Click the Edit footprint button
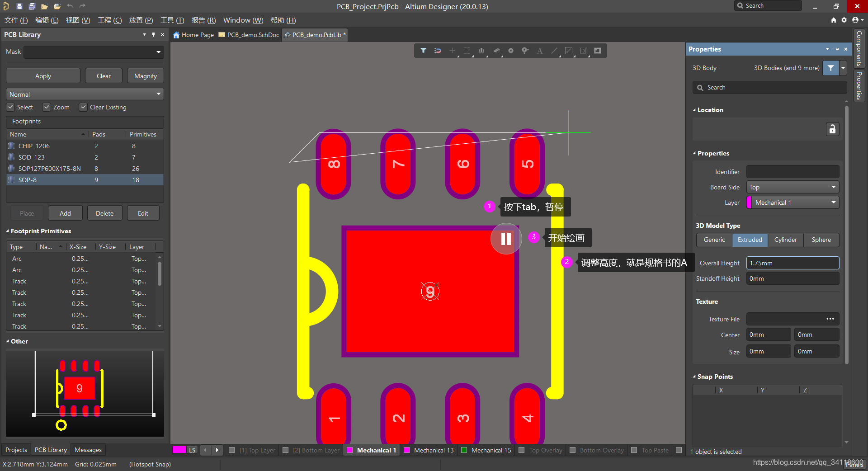868x471 pixels. pyautogui.click(x=143, y=213)
